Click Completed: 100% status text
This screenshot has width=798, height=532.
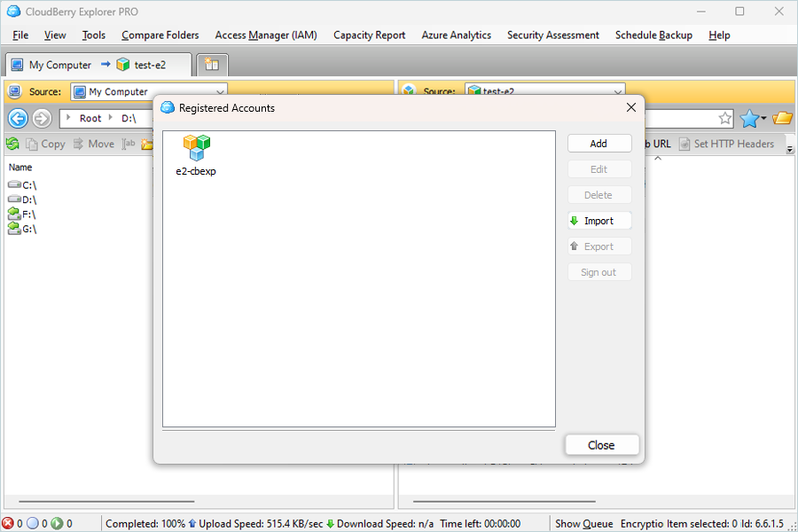[145, 523]
